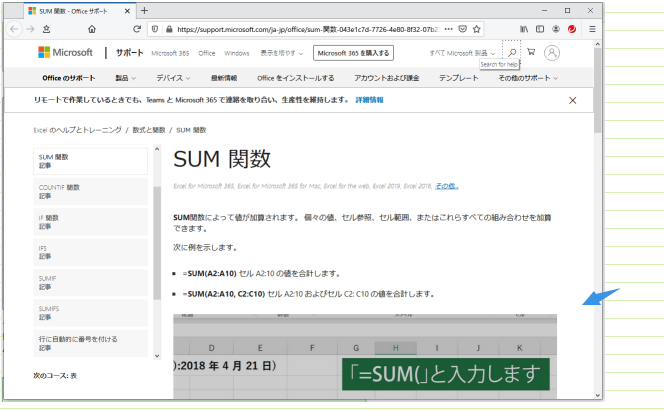Open the Firefox account icon
The height and width of the screenshot is (411, 664).
coord(556,29)
